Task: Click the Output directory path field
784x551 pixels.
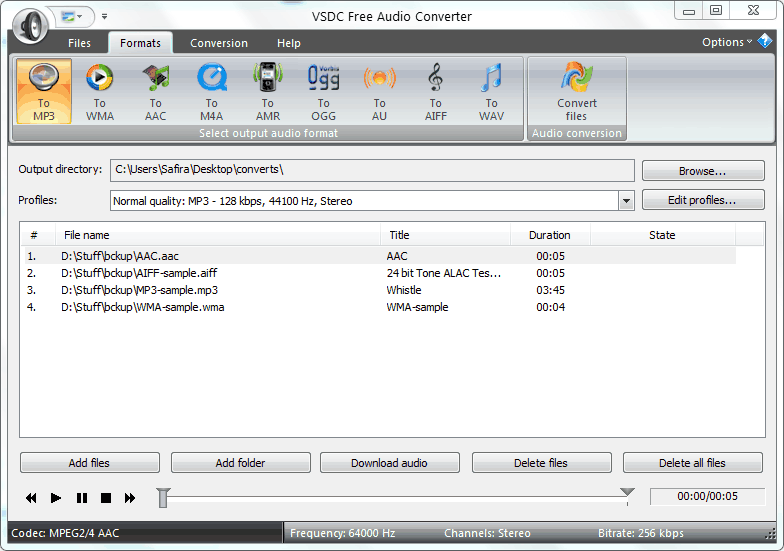Action: [x=372, y=170]
